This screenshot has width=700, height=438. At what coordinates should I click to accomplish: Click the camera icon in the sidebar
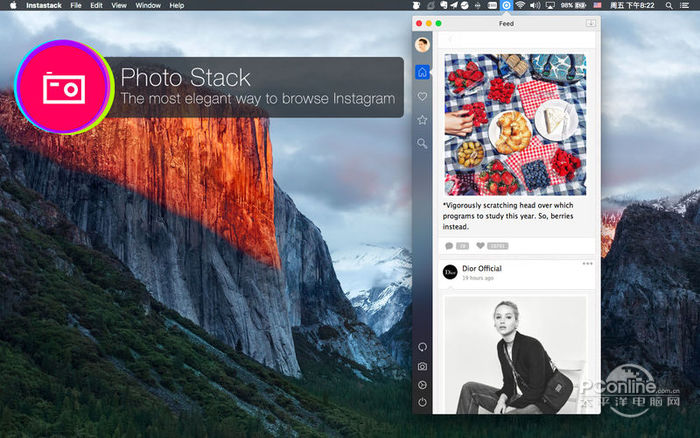tap(422, 366)
